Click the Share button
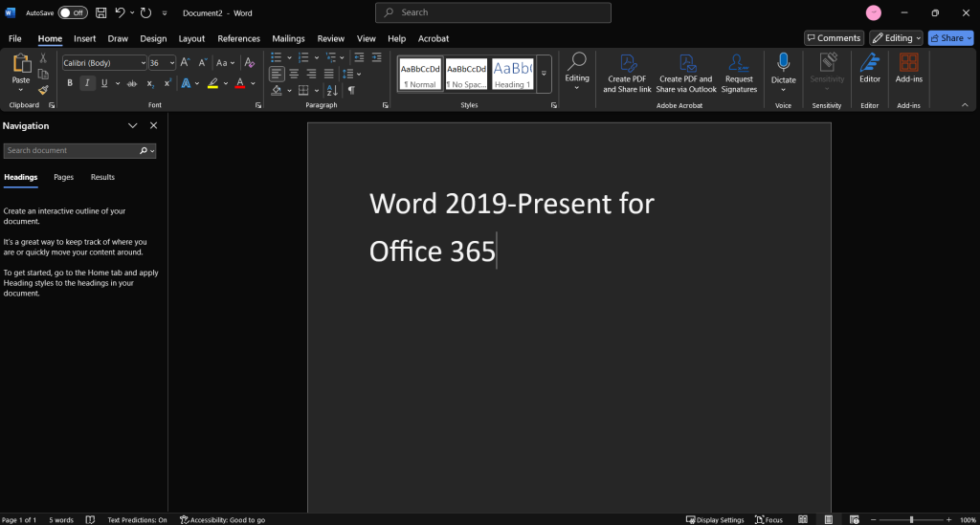This screenshot has height=525, width=980. coord(949,38)
